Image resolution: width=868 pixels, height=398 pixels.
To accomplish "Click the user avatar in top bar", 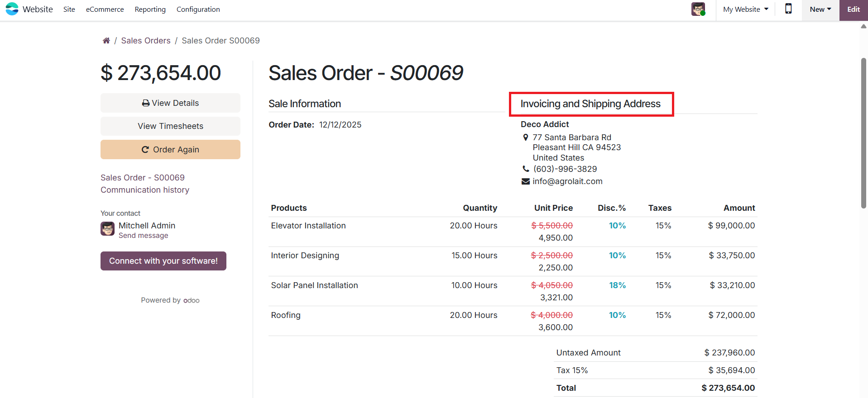I will click(x=698, y=9).
